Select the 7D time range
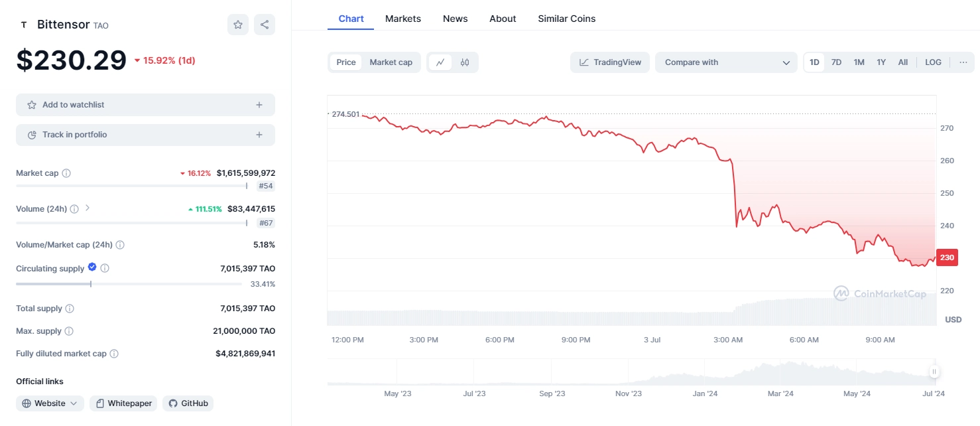Screen dimensions: 980x426 (x=837, y=62)
